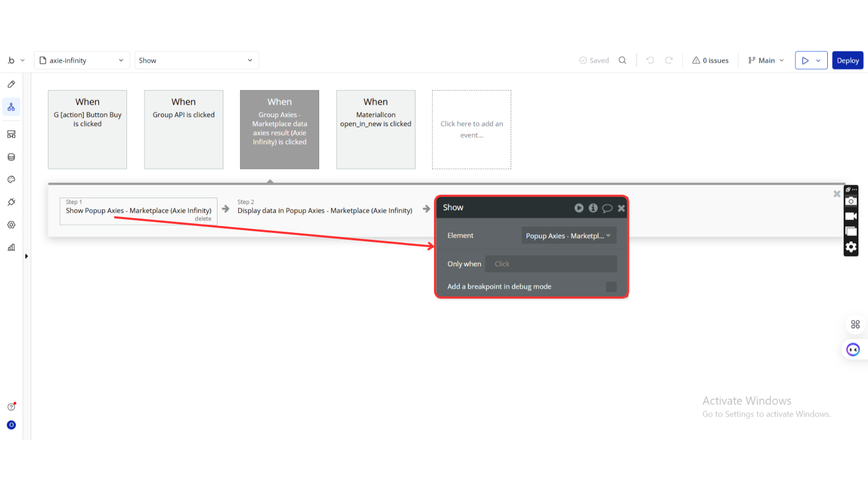Image resolution: width=868 pixels, height=489 pixels.
Task: Open the Plugins plug icon
Action: 11,202
